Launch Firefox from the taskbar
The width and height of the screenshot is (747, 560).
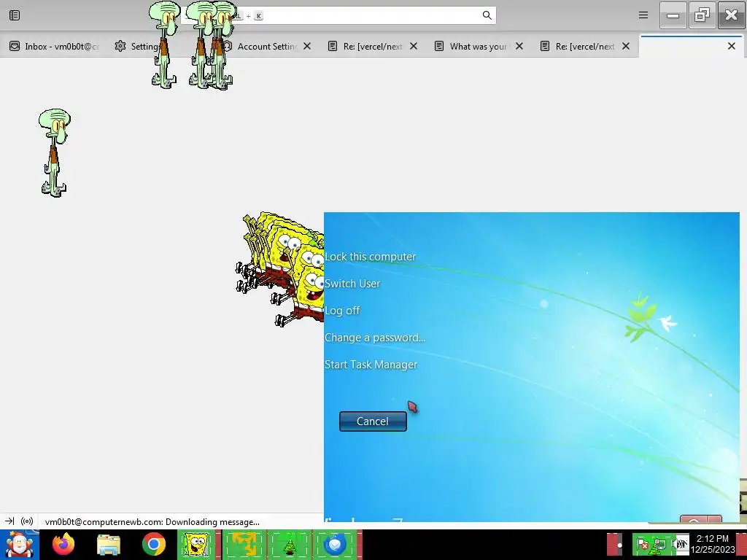[x=63, y=544]
